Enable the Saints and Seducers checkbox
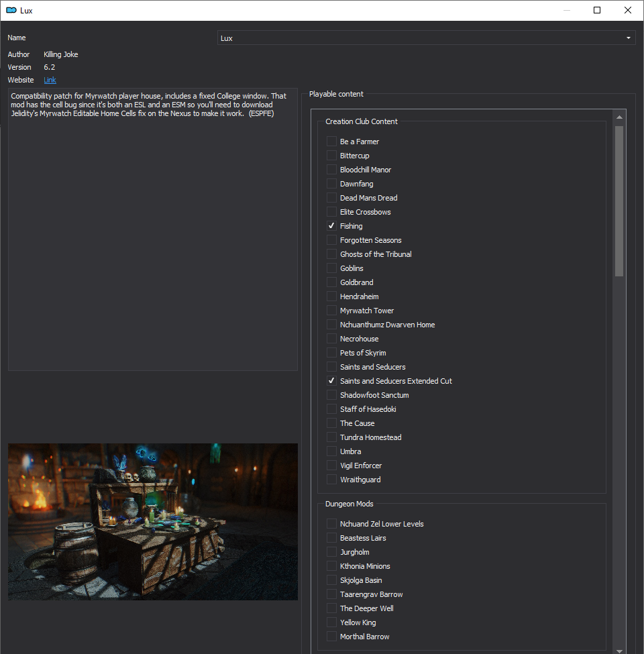 (331, 367)
